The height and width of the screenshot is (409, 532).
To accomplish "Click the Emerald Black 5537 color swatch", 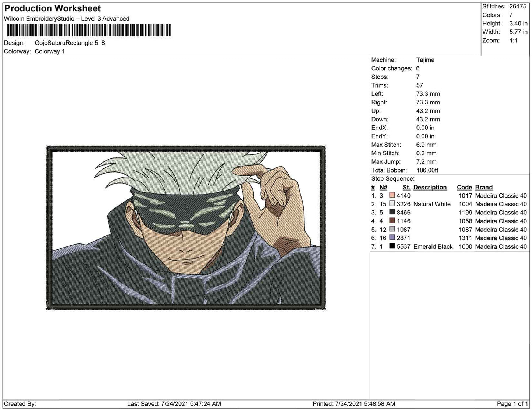I will click(x=392, y=246).
